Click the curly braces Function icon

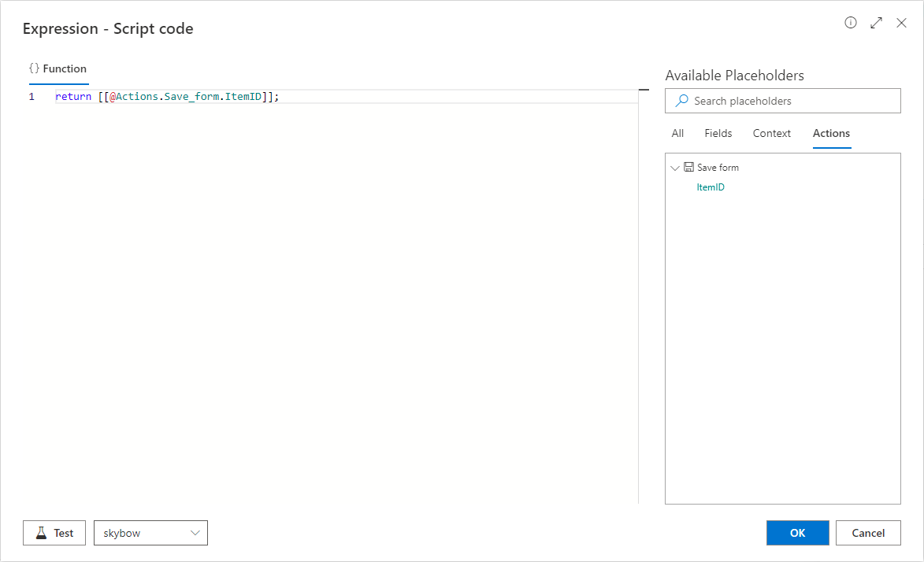[34, 68]
